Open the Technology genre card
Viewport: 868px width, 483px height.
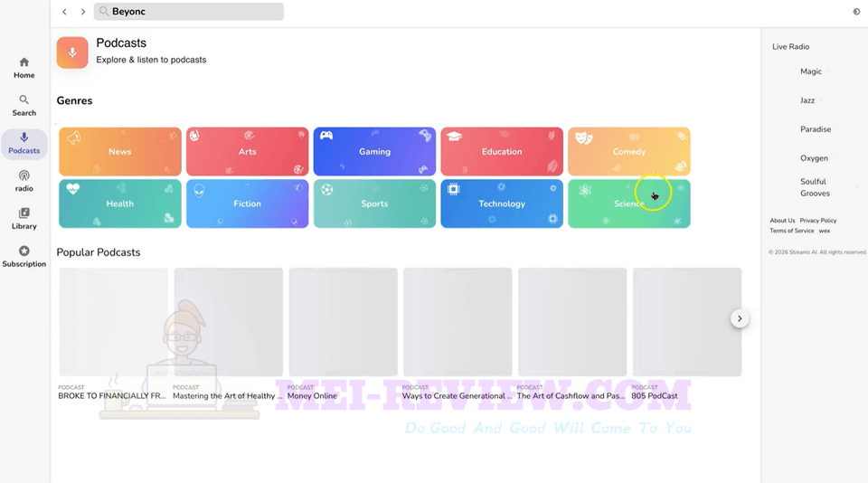(x=502, y=204)
